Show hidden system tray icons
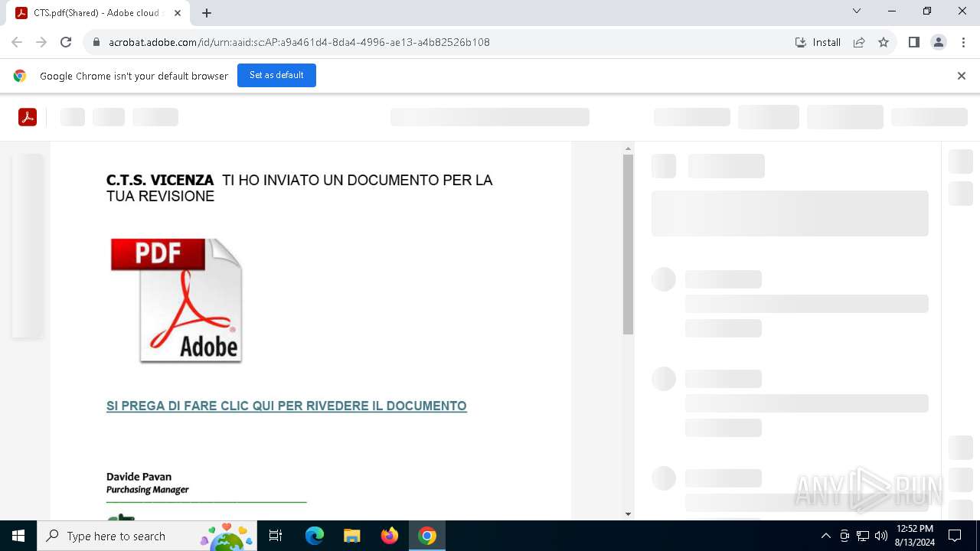The width and height of the screenshot is (980, 551). [825, 536]
